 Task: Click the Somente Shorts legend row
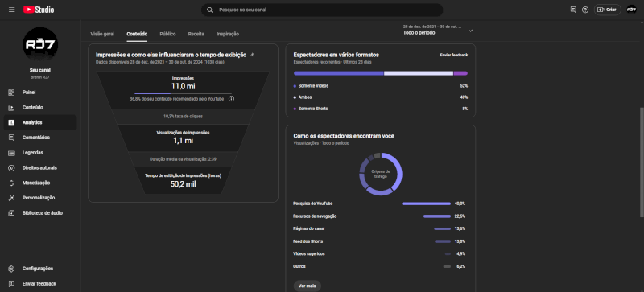tap(380, 109)
